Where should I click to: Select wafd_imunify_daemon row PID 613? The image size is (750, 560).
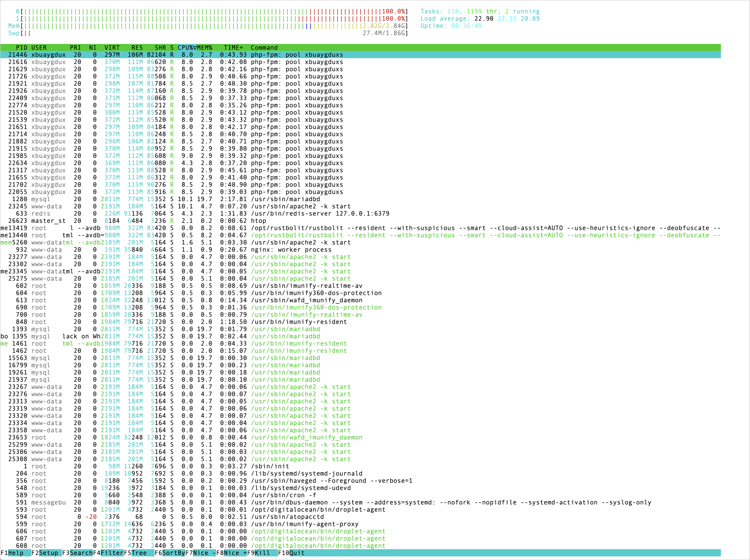coord(360,300)
